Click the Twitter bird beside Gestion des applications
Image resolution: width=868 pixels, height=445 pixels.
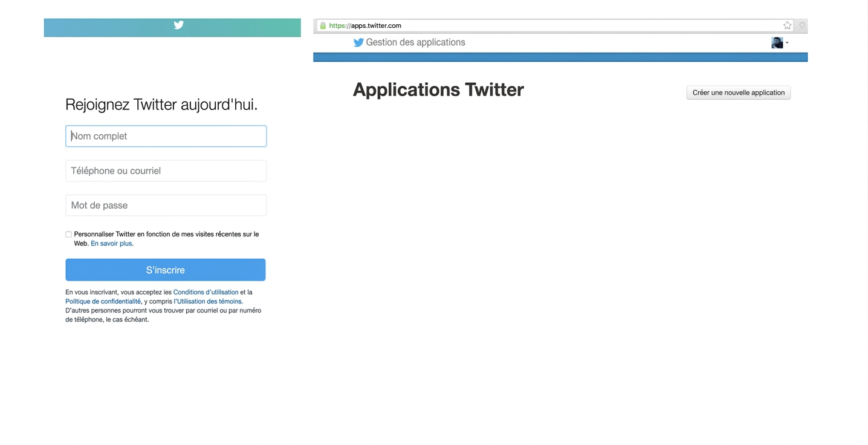pos(358,42)
